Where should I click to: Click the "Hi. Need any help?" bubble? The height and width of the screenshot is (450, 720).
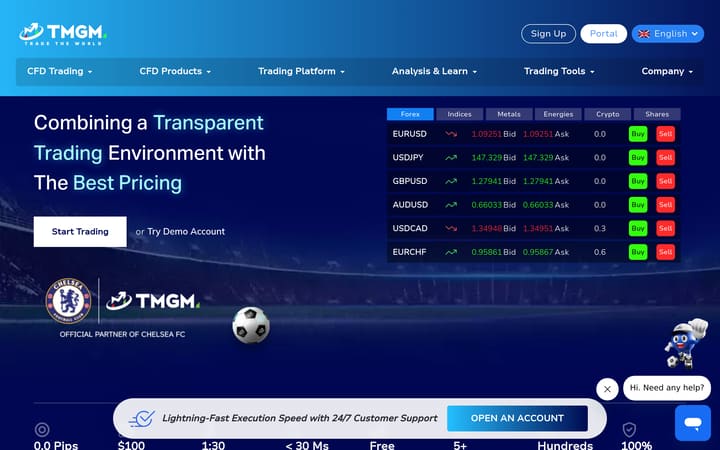click(667, 388)
